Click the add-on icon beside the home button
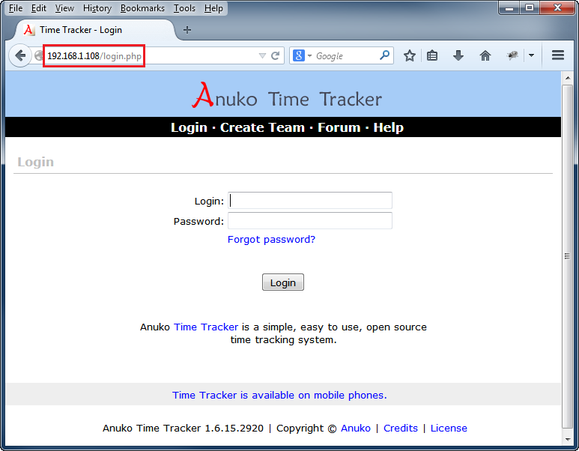 (512, 56)
